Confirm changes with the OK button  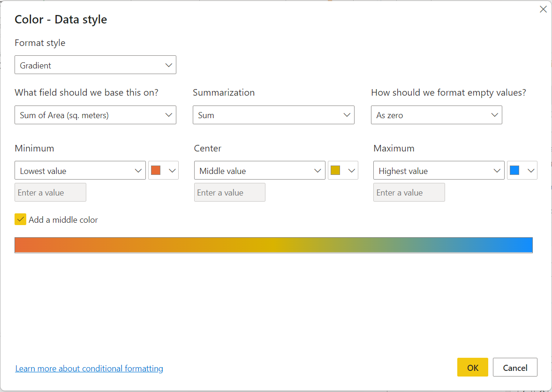(x=472, y=367)
